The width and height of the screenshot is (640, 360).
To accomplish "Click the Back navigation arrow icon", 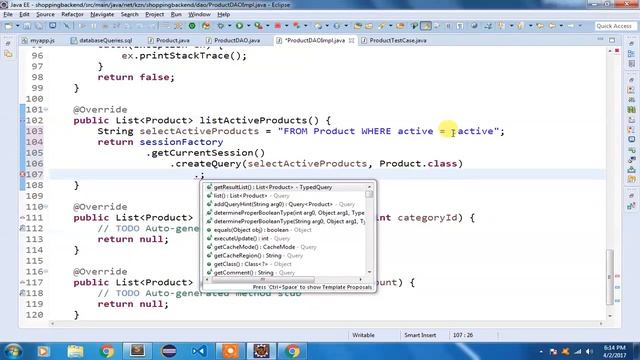I will click(552, 26).
